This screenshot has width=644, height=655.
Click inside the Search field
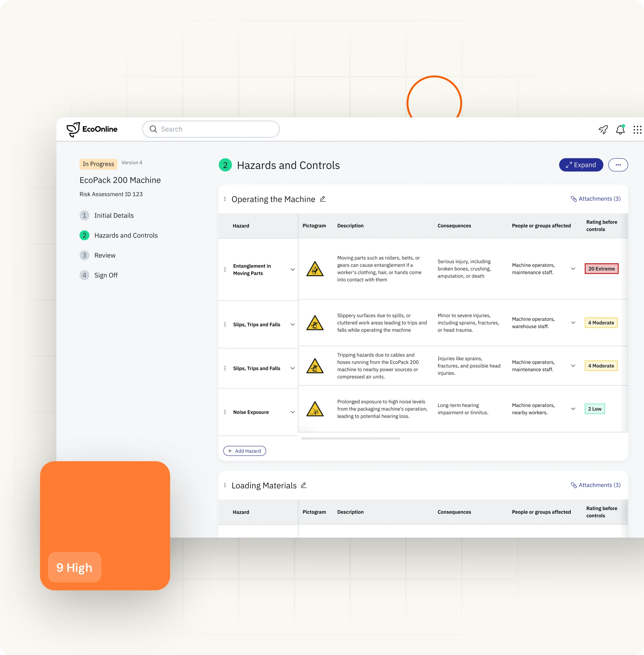click(x=210, y=129)
